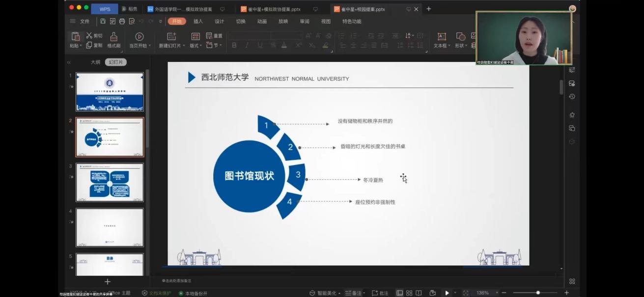Switch to normal view in status bar

[399, 293]
